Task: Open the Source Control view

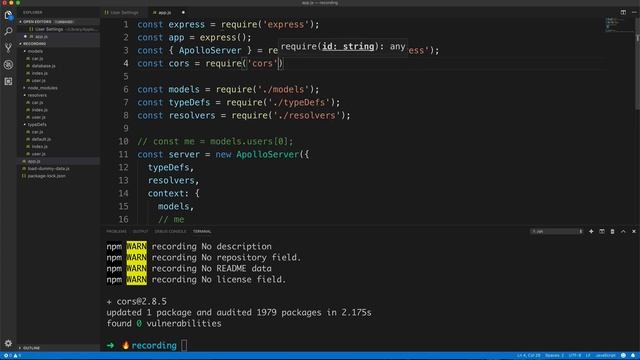Action: pos(8,48)
